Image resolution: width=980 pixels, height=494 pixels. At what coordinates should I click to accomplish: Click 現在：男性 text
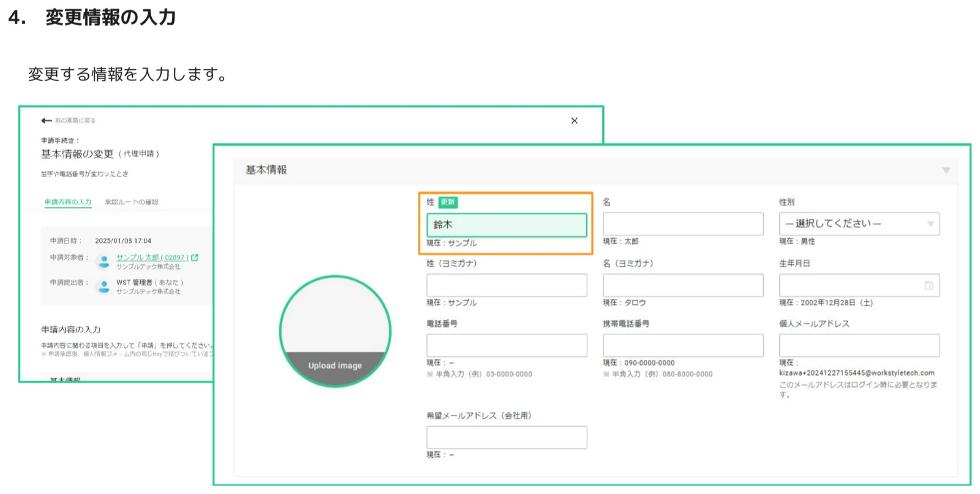797,241
